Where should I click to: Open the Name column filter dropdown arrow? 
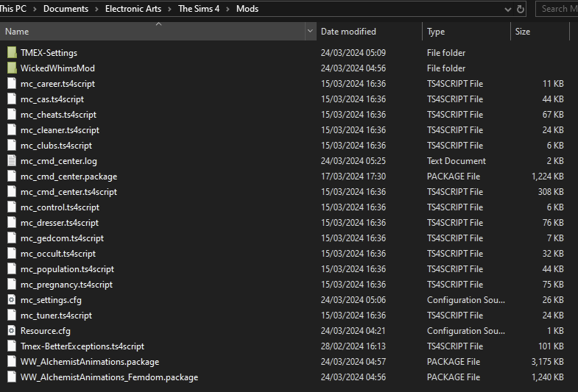point(310,32)
